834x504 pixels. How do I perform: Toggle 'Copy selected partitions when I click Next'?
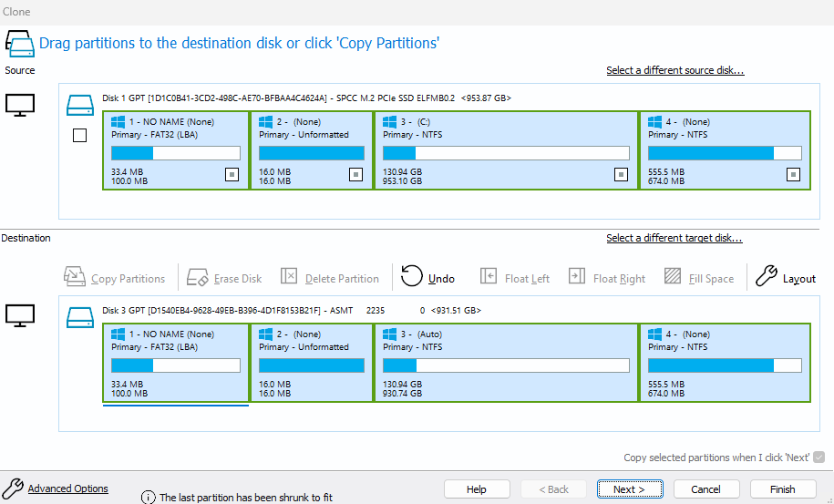819,458
